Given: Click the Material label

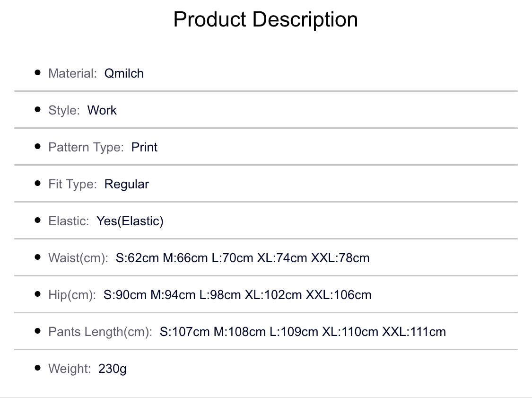Looking at the screenshot, I should tap(72, 73).
